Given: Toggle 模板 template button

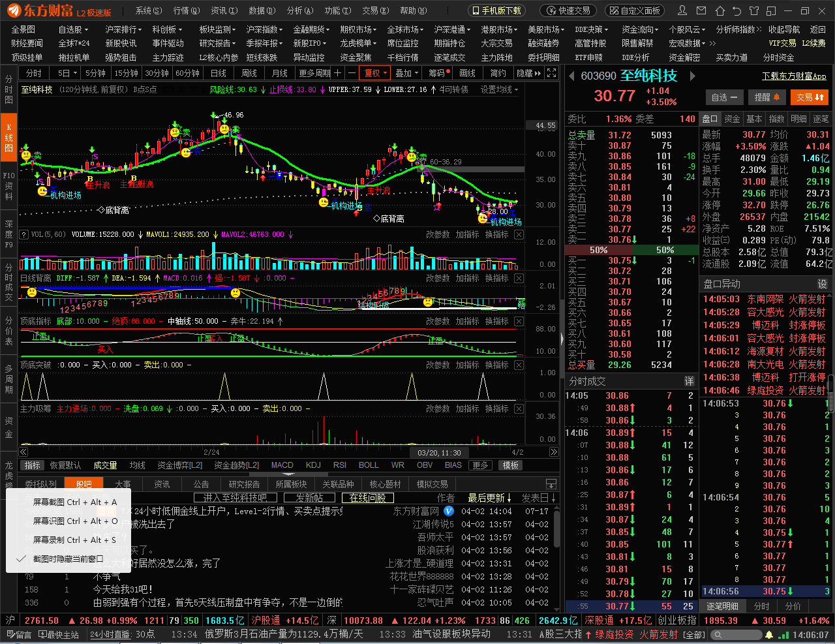Looking at the screenshot, I should (511, 465).
